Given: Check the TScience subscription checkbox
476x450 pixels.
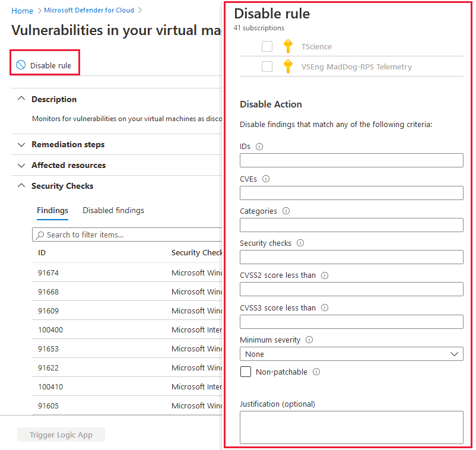Looking at the screenshot, I should [267, 46].
